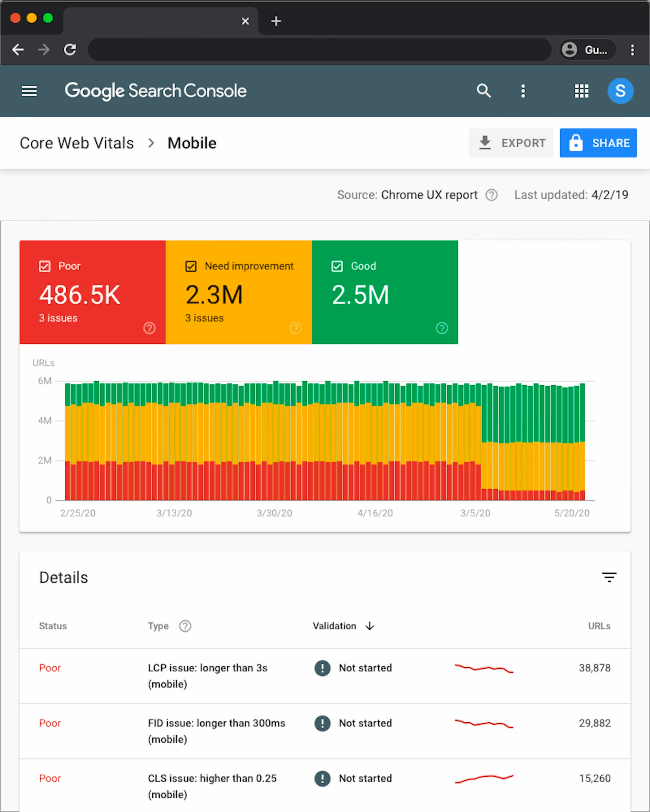Click the help icon next to Type column
The width and height of the screenshot is (650, 812).
coord(185,626)
